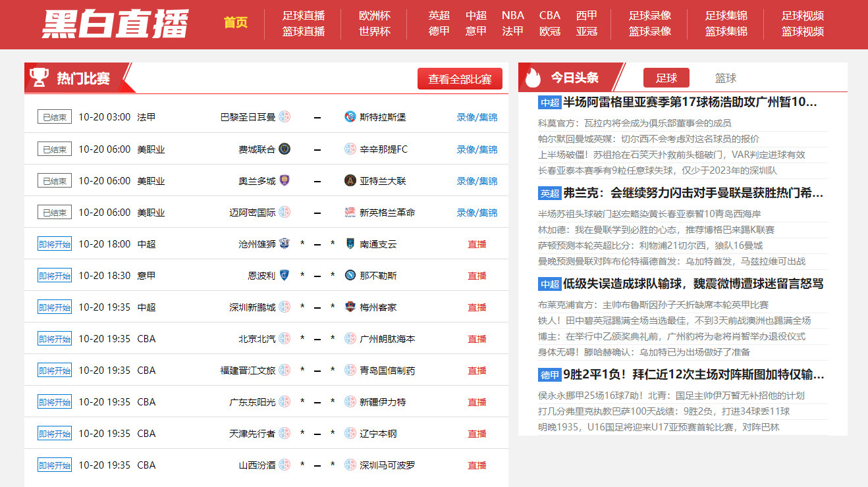Open 录像/集锦 for 巴黎圣日耳曼 match
Screen dimensions: 868x487
point(477,117)
